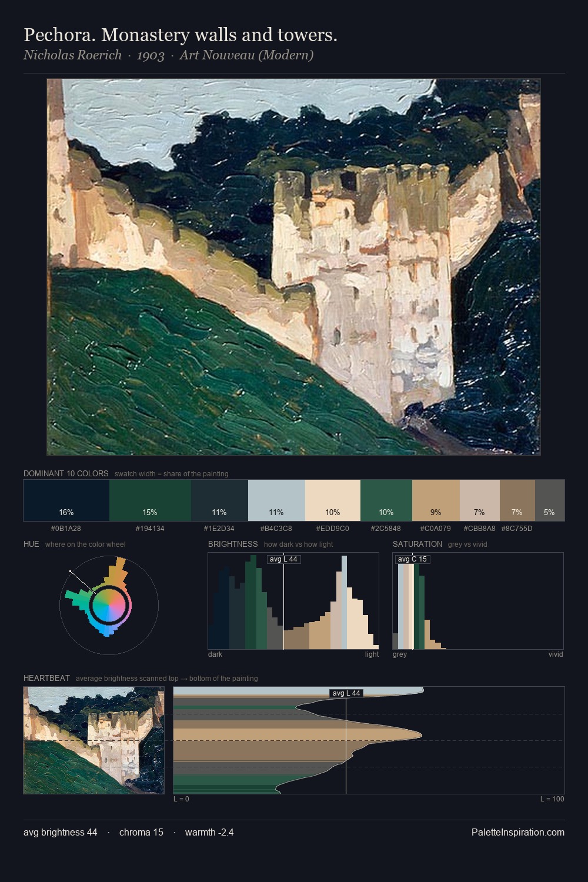The image size is (588, 882).
Task: Click the 'grey' saturation axis label
Action: [400, 654]
